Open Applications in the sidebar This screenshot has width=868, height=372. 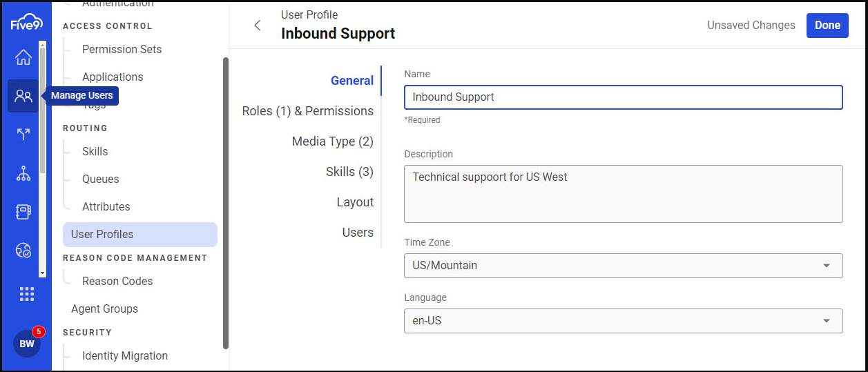(113, 77)
